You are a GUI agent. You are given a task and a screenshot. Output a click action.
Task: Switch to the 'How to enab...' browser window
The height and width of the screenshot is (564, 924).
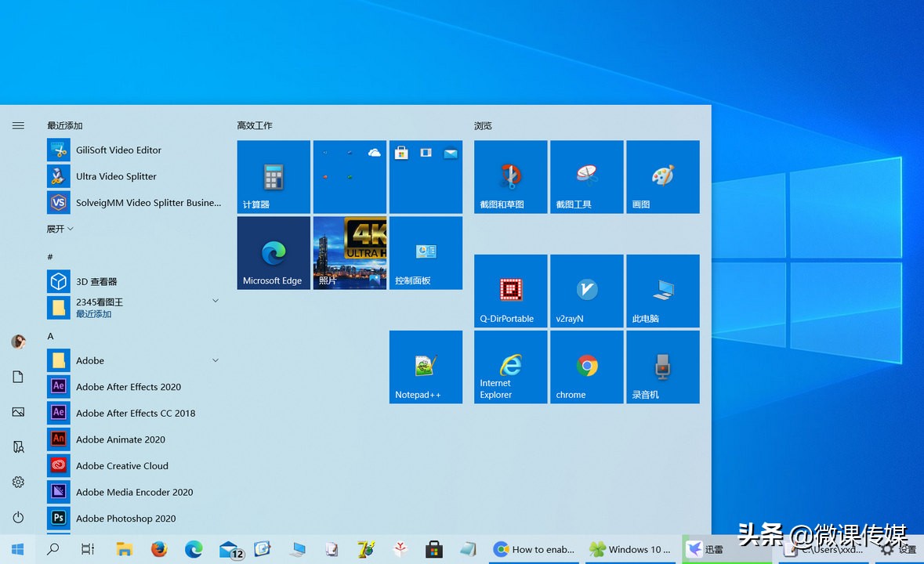tap(534, 549)
